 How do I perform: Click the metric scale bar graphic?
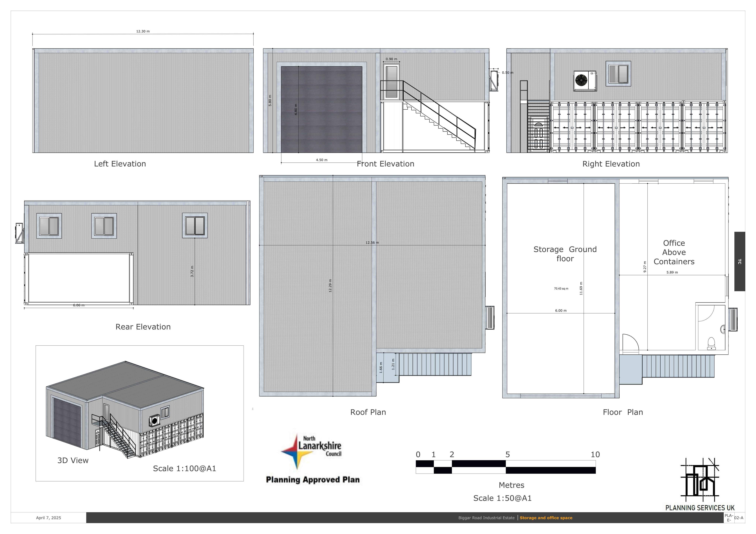pos(506,467)
